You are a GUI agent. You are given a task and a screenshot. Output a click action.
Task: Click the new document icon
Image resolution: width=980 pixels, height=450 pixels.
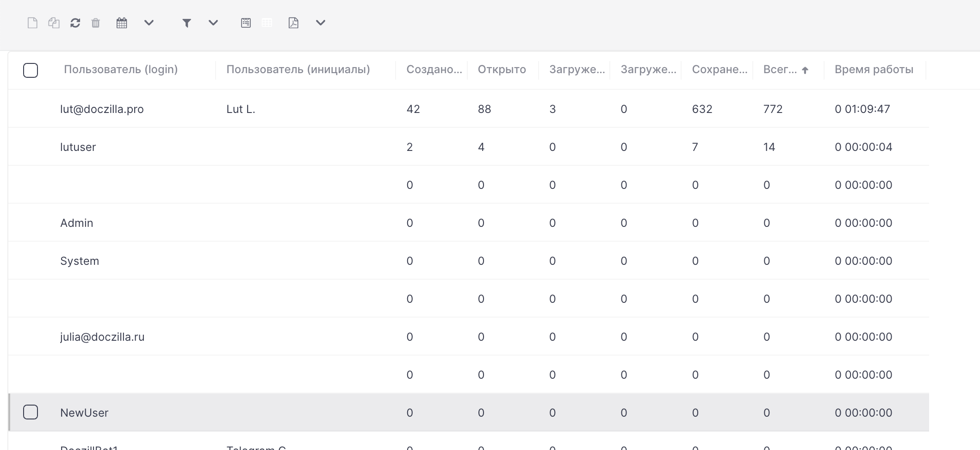click(32, 23)
